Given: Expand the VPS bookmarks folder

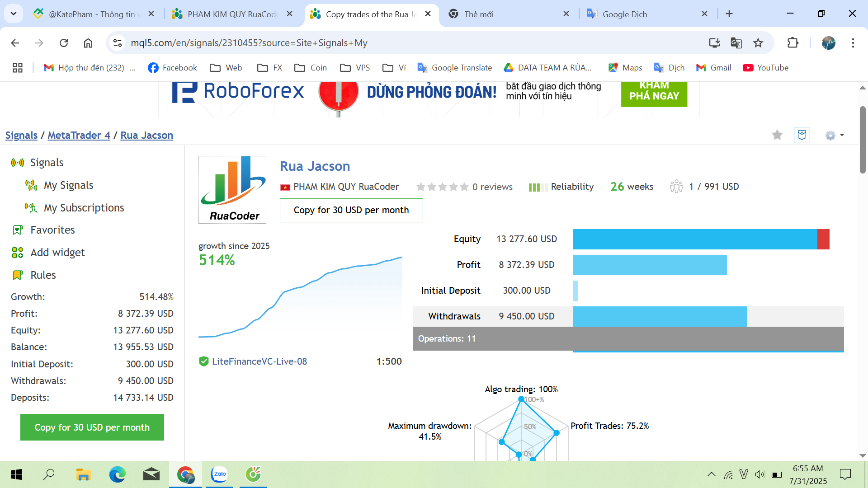Looking at the screenshot, I should point(355,68).
